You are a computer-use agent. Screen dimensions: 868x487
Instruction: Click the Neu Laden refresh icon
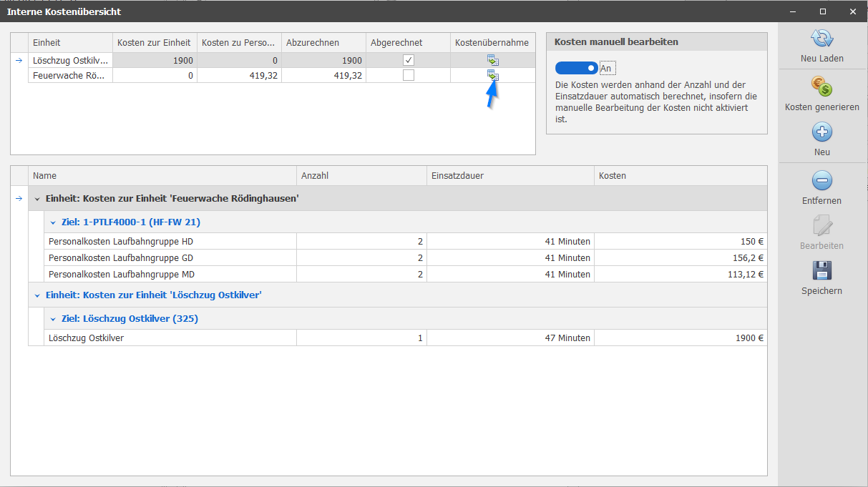click(x=822, y=39)
